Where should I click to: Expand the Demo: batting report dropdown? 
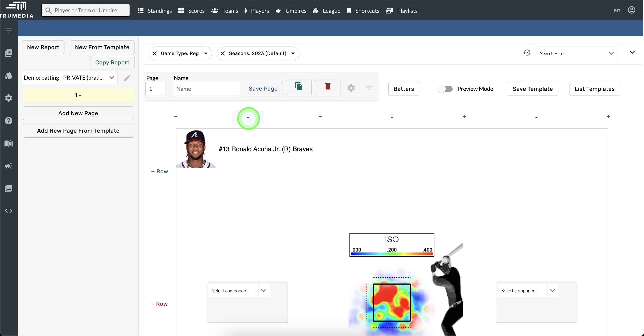tap(112, 78)
